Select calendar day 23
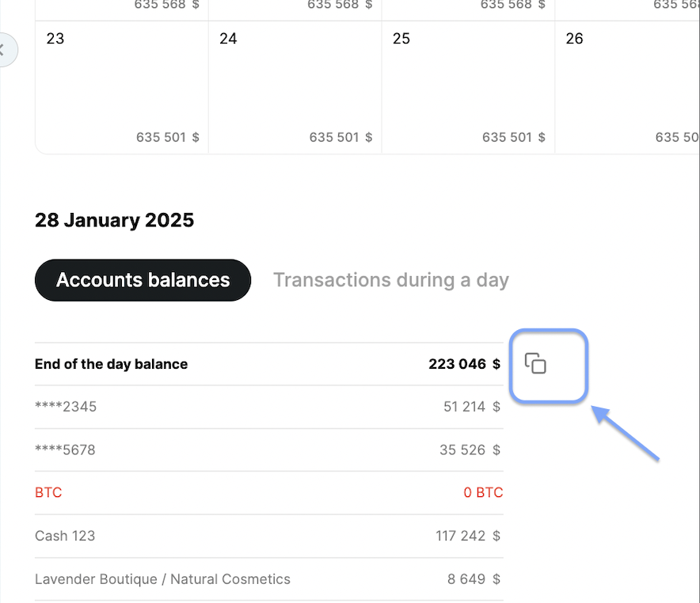Image resolution: width=700 pixels, height=603 pixels. pyautogui.click(x=122, y=87)
